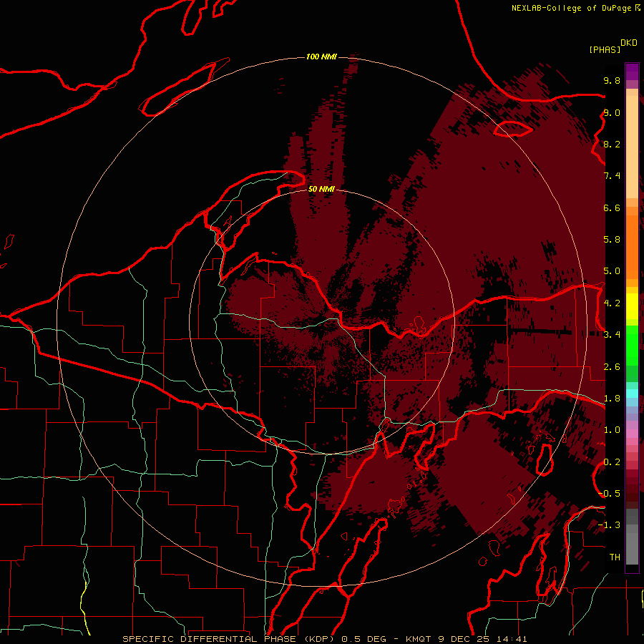Pick the orange band of the color bar
644x644 pixels.
pos(632,246)
